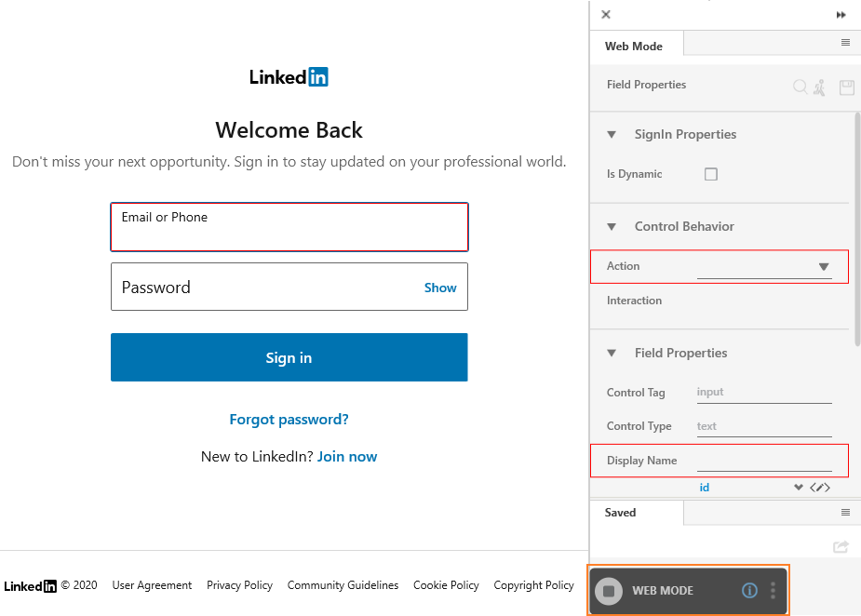Screen dimensions: 861x616
Task: Click the code edit icon next to id
Action: tap(820, 488)
